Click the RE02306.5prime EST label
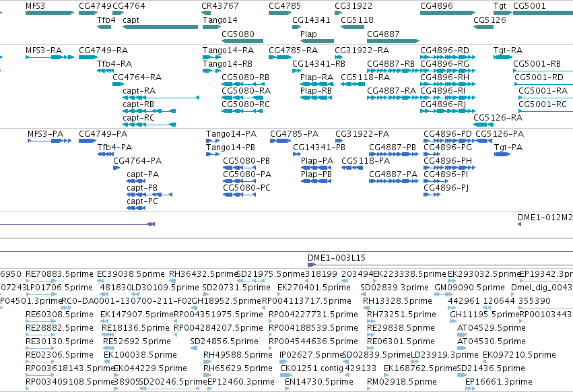Image resolution: width=573 pixels, height=392 pixels. coord(59,355)
